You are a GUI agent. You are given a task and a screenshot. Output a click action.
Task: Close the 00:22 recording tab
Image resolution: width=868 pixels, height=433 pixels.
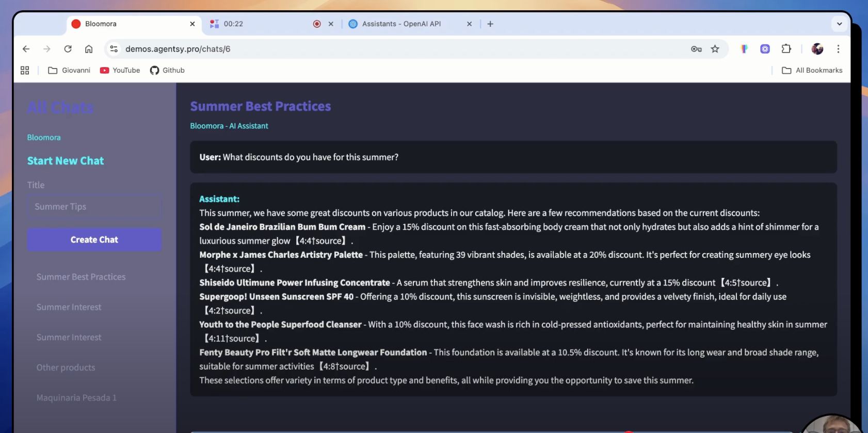(331, 24)
